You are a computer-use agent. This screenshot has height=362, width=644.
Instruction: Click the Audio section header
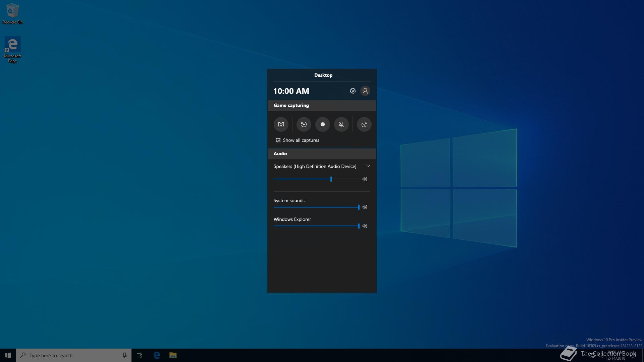322,154
